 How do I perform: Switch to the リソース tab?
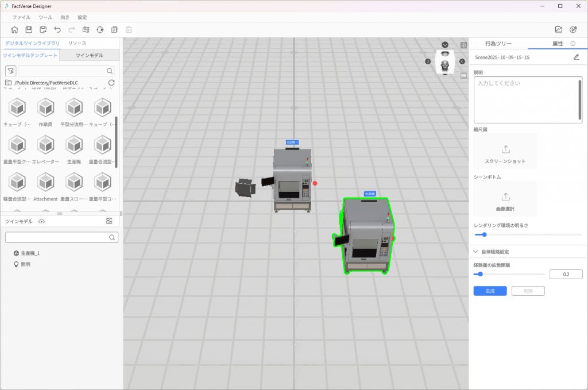pyautogui.click(x=78, y=44)
